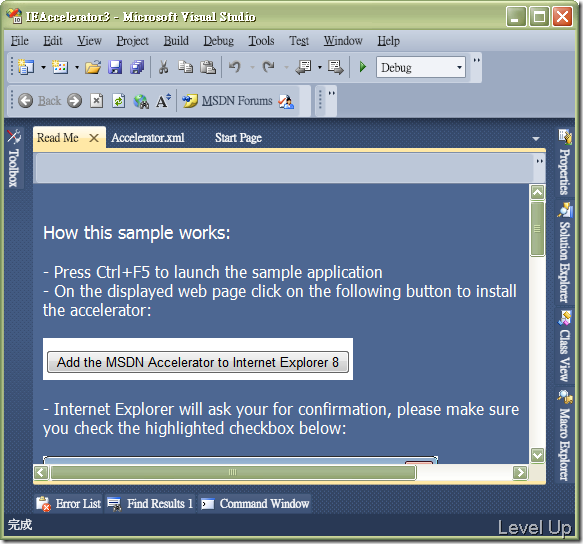
Task: Start debugging with the green play icon
Action: pyautogui.click(x=363, y=67)
